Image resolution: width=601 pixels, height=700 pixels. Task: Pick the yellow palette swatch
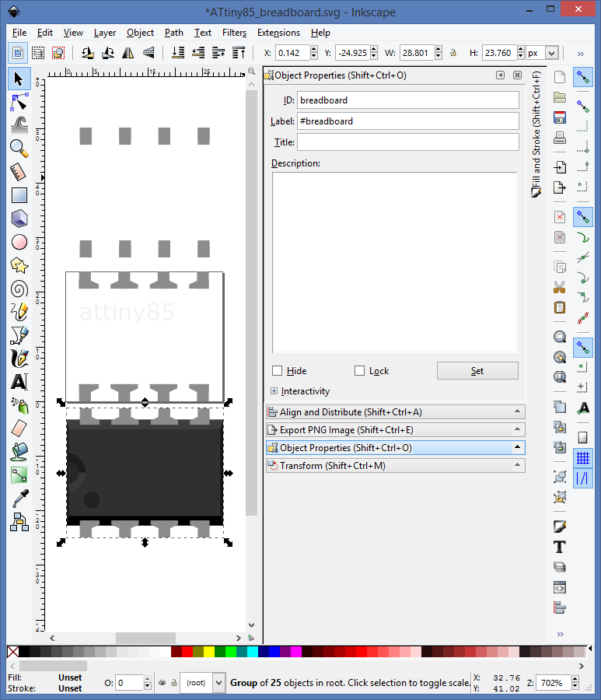pyautogui.click(x=209, y=652)
